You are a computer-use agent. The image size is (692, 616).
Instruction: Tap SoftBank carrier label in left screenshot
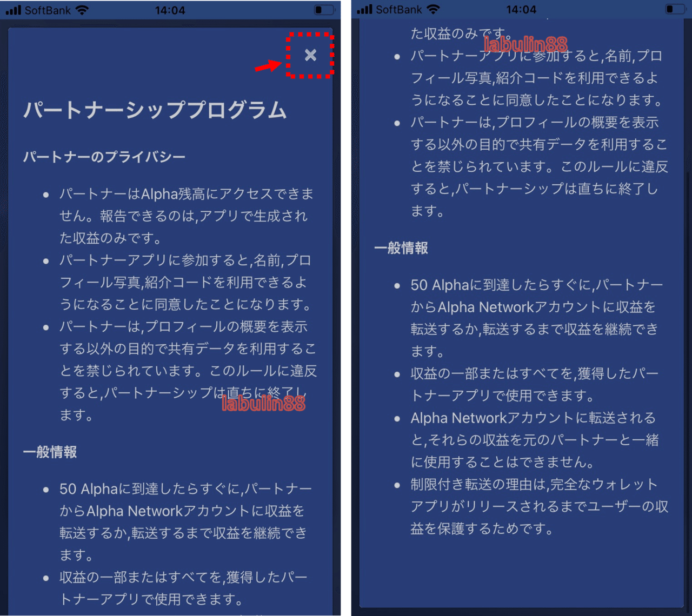pos(48,10)
